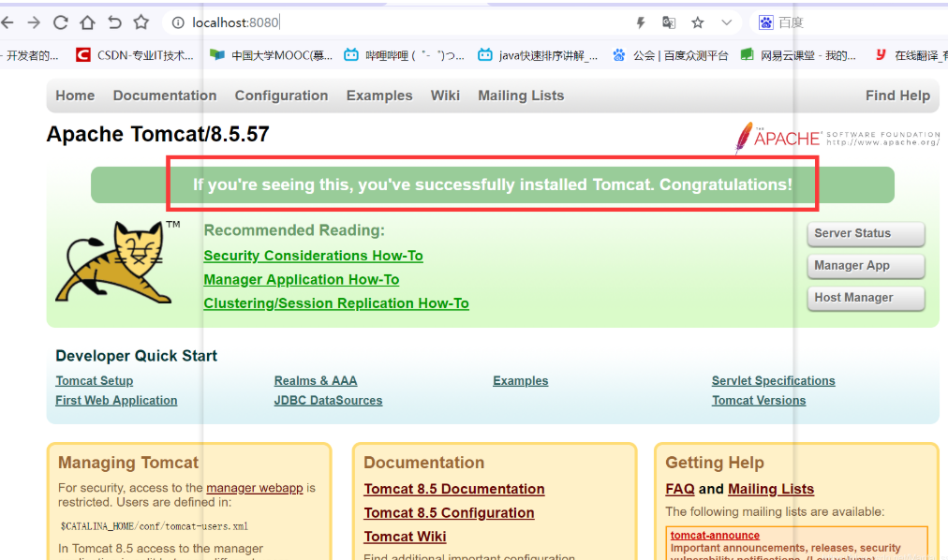
Task: Open the Home nav item
Action: (75, 96)
